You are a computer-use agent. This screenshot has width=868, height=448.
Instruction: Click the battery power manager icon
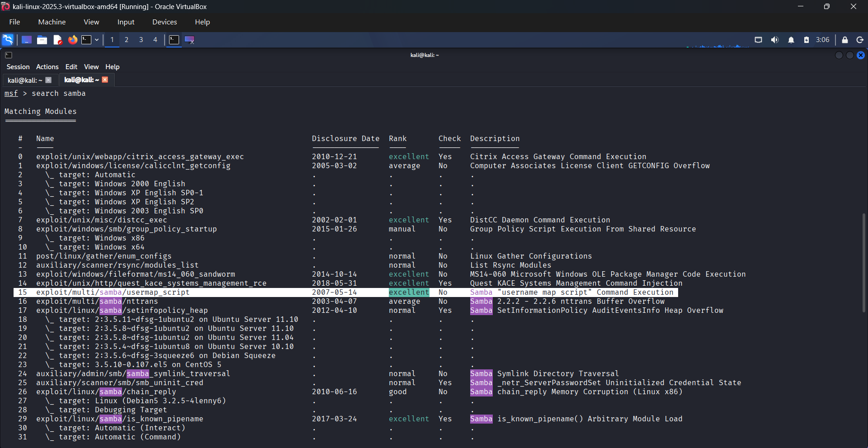pos(807,40)
